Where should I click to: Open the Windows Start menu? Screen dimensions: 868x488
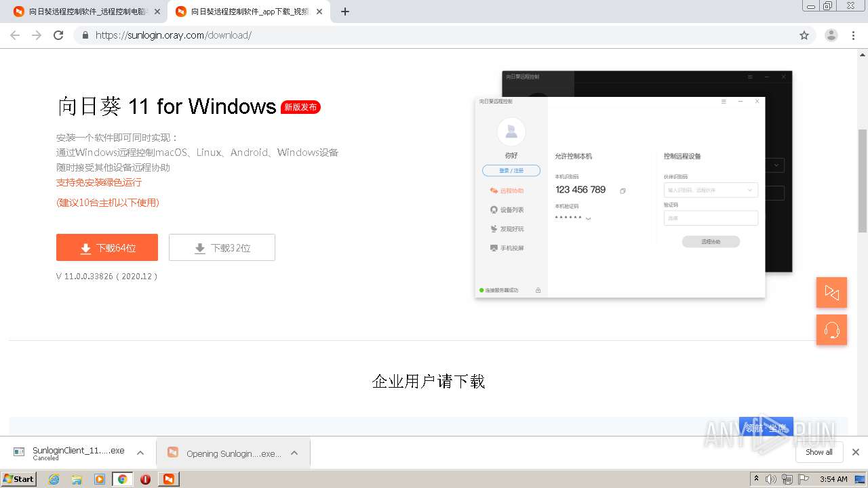pyautogui.click(x=19, y=479)
